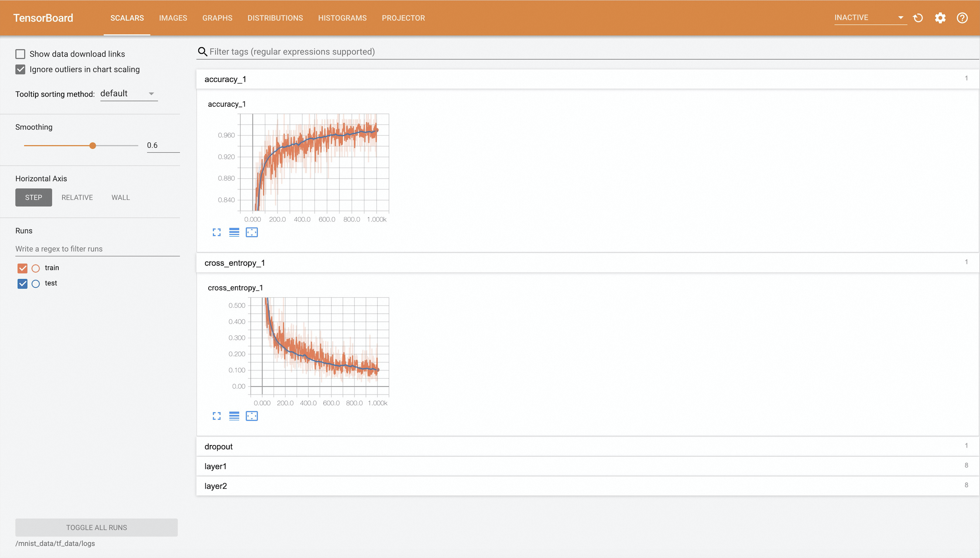Fit domain to data on cross_entropy_1 chart
The image size is (980, 558).
(251, 416)
